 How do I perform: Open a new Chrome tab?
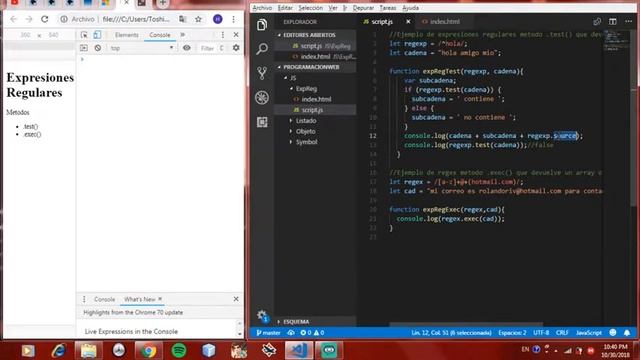[x=162, y=4]
